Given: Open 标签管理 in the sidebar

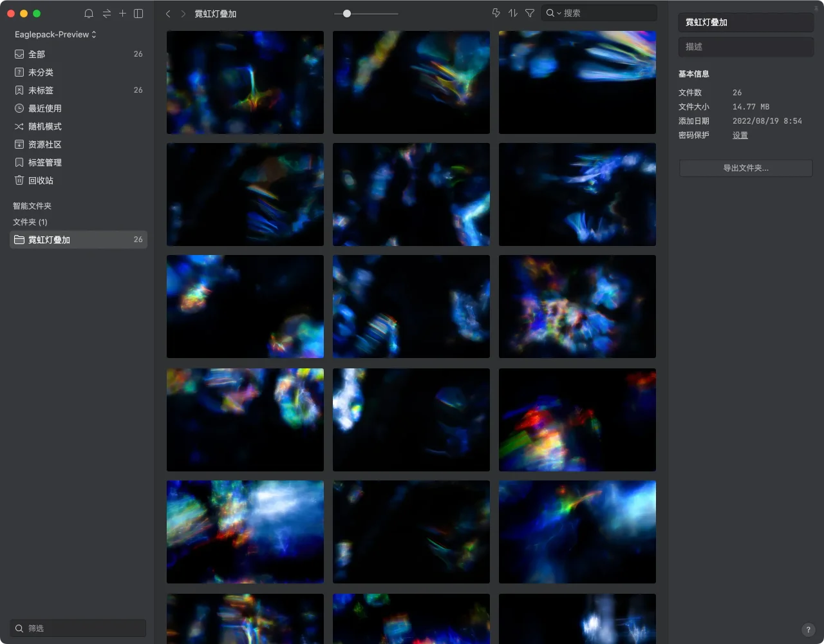Looking at the screenshot, I should (x=79, y=162).
